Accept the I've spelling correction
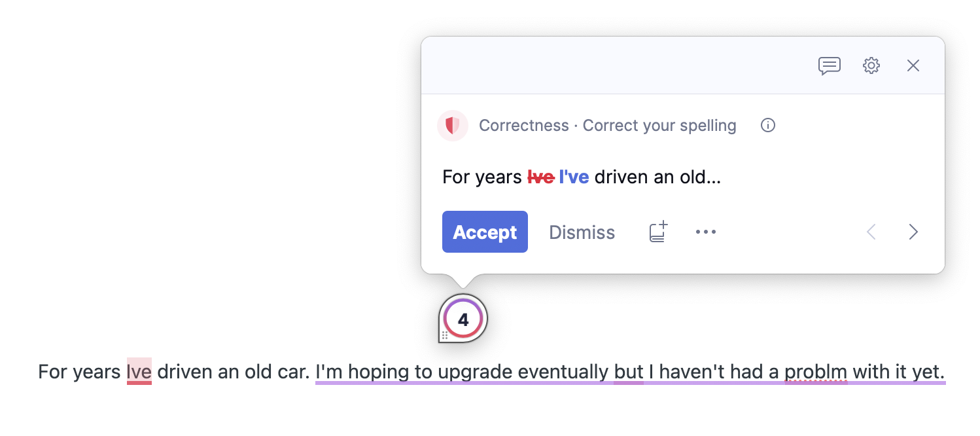Image resolution: width=980 pixels, height=436 pixels. 485,232
